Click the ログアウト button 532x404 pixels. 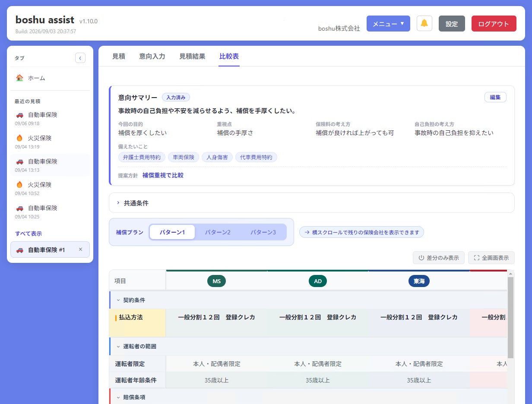click(494, 24)
